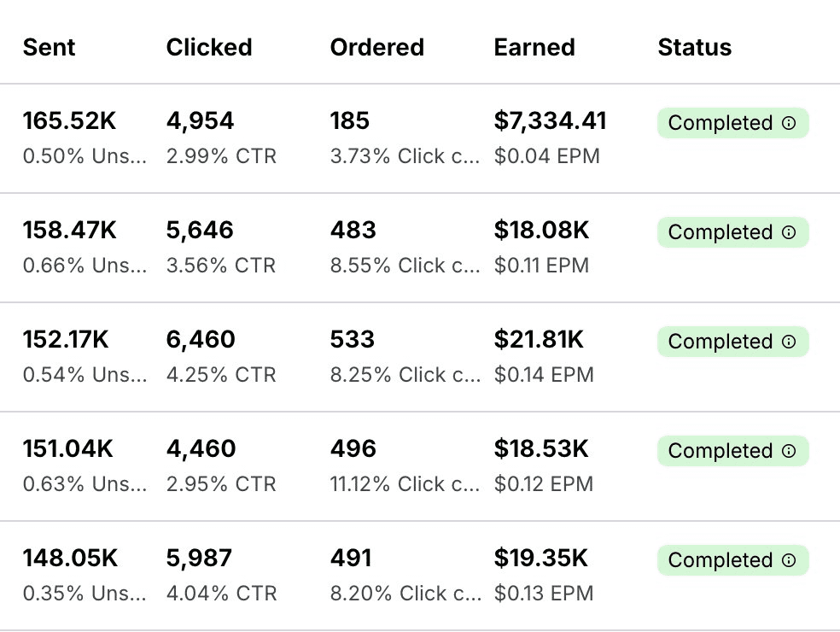Open Completed badge for 165.52K sent row
The width and height of the screenshot is (840, 632).
[x=732, y=123]
